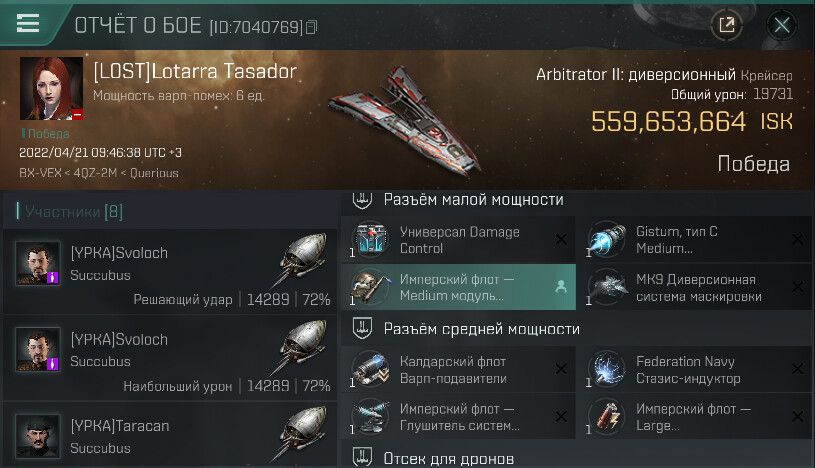Select the Имперский флот Large module
Image resolution: width=815 pixels, height=468 pixels.
[x=695, y=417]
